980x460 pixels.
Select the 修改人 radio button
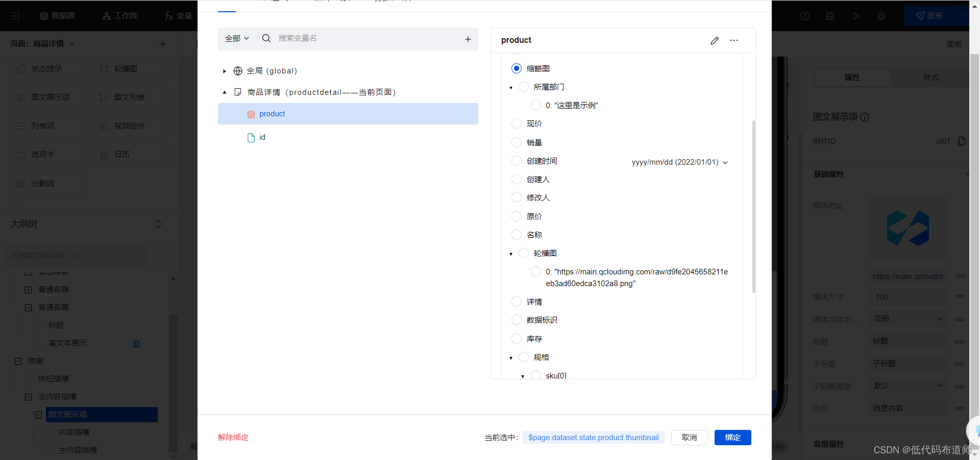(517, 198)
